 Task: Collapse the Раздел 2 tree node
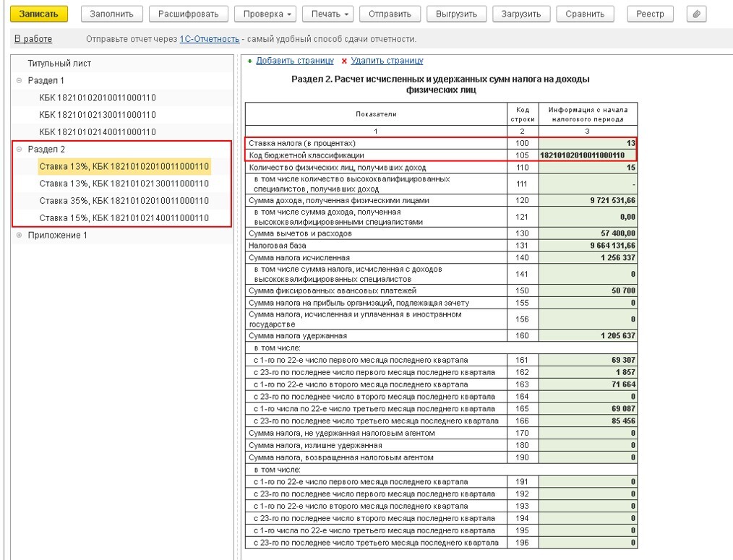(20, 149)
